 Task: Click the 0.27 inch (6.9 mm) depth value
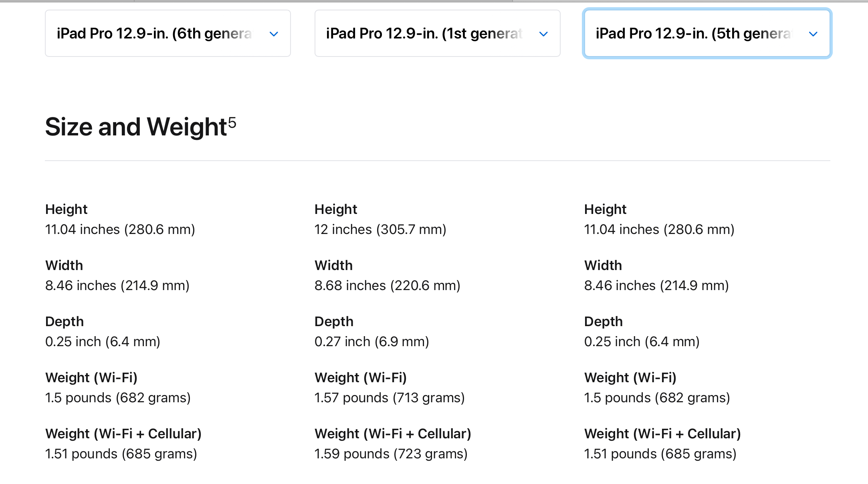pos(371,342)
